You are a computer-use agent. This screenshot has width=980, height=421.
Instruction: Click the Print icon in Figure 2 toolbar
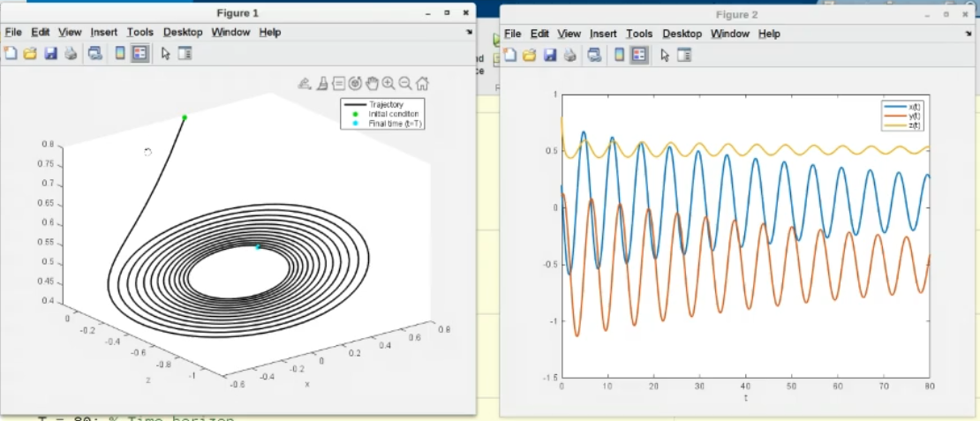[570, 55]
